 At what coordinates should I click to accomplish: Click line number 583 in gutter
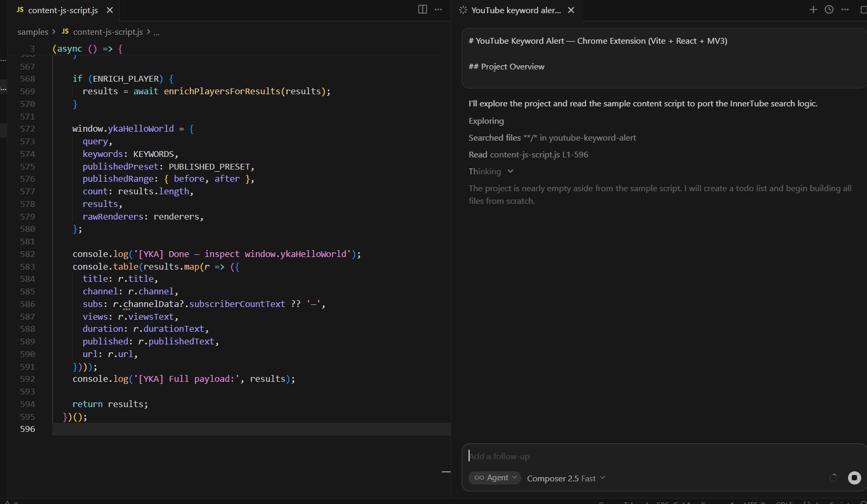27,266
